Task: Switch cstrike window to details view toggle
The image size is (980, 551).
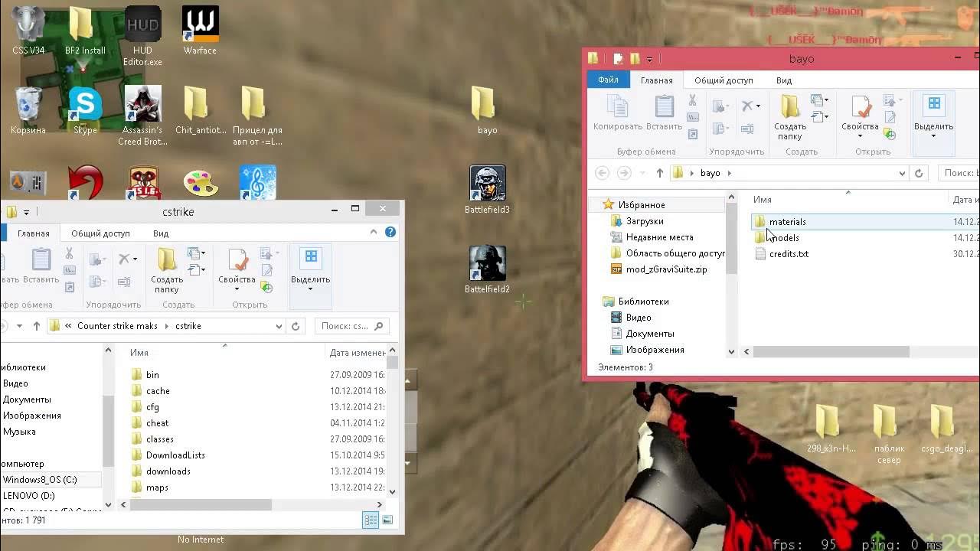Action: (371, 520)
